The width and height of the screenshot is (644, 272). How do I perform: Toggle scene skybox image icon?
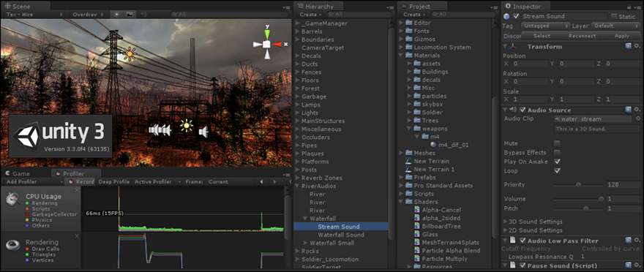[x=130, y=14]
